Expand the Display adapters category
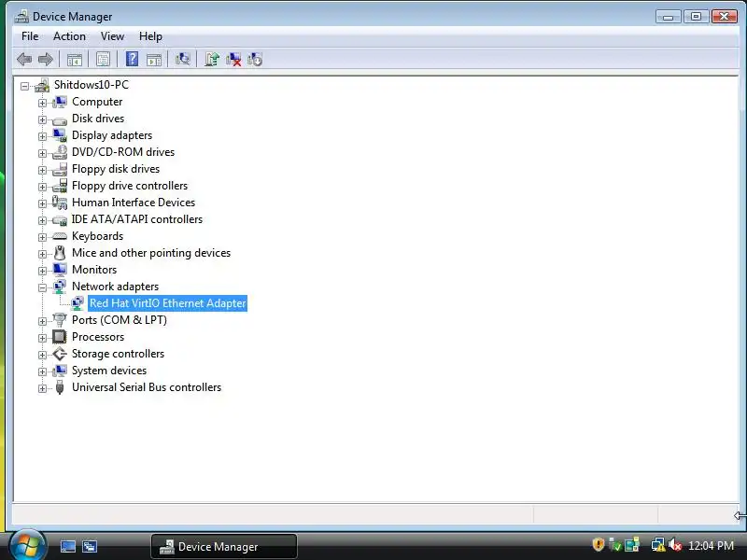The width and height of the screenshot is (747, 560). (x=42, y=136)
